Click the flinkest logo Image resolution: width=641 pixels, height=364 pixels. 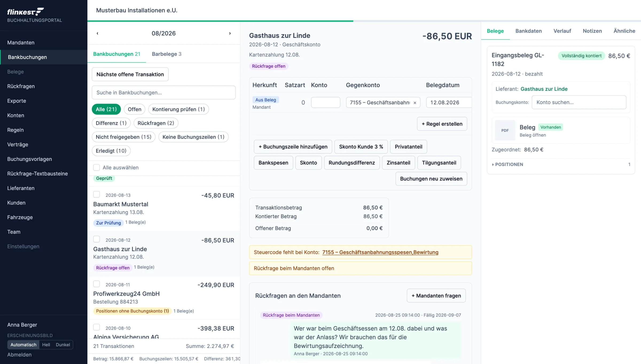pos(25,12)
